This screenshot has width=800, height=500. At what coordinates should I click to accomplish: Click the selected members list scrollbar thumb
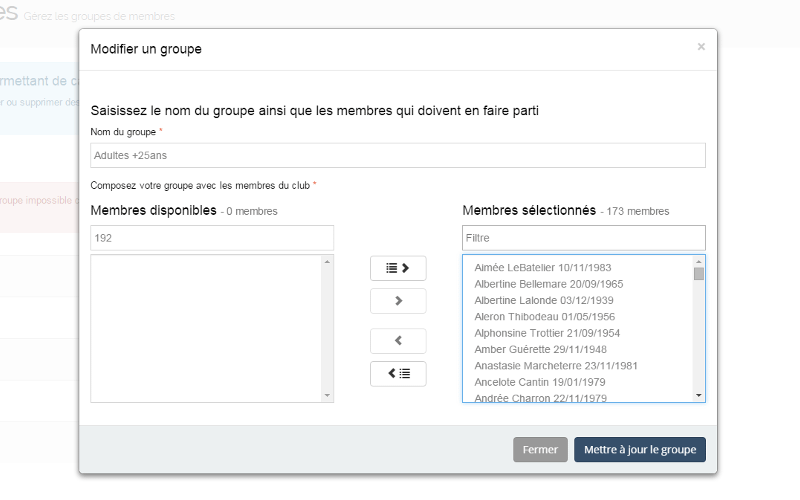click(699, 274)
